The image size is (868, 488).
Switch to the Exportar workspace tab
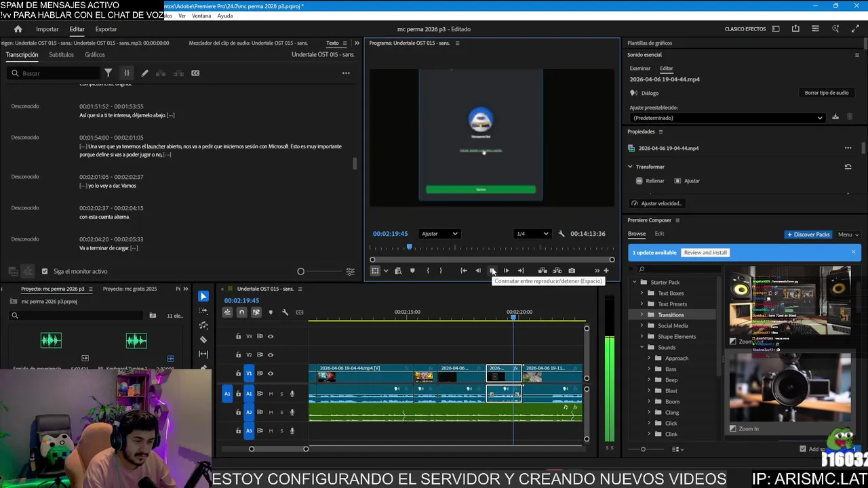pos(106,29)
